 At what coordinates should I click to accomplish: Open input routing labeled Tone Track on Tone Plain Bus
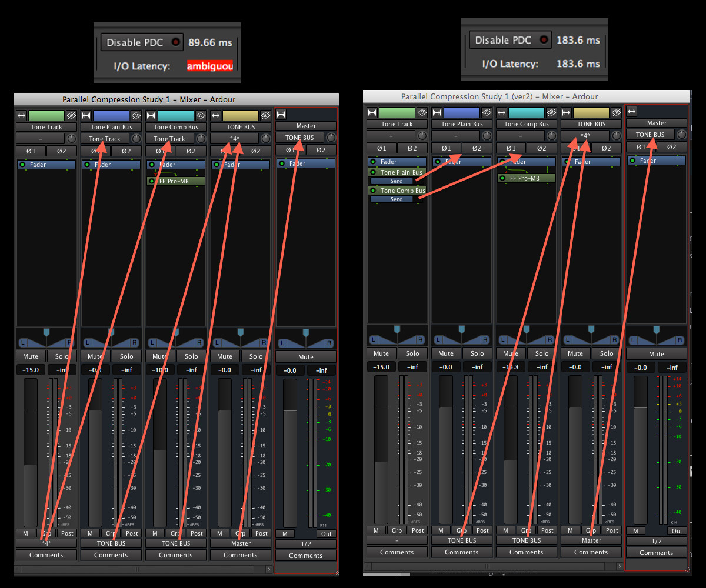click(105, 139)
